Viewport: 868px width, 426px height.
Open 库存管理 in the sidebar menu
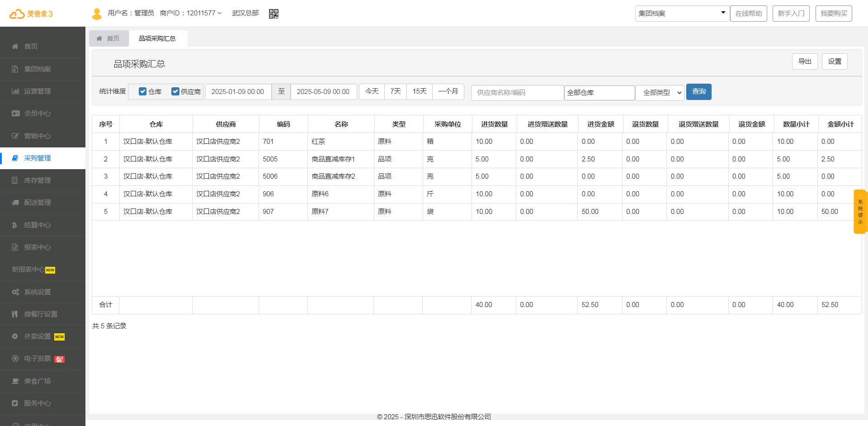coord(38,180)
